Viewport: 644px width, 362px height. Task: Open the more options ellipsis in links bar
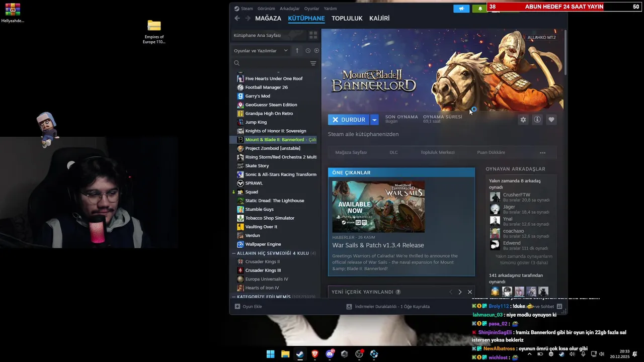(542, 152)
